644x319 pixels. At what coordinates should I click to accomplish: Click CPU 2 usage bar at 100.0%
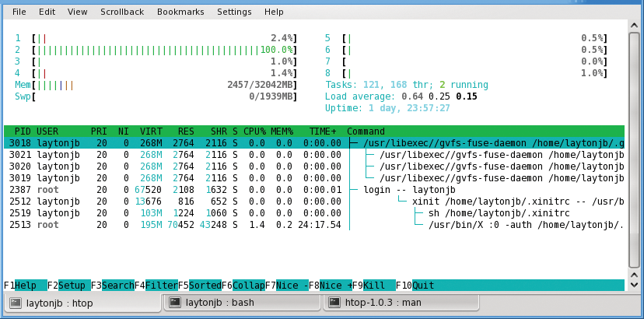[164, 50]
